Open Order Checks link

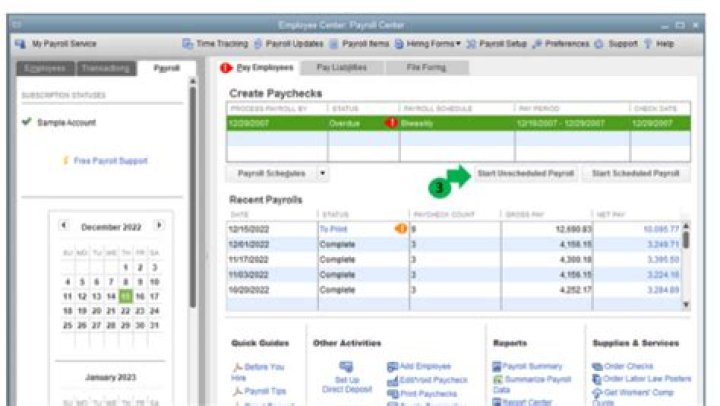(x=629, y=366)
